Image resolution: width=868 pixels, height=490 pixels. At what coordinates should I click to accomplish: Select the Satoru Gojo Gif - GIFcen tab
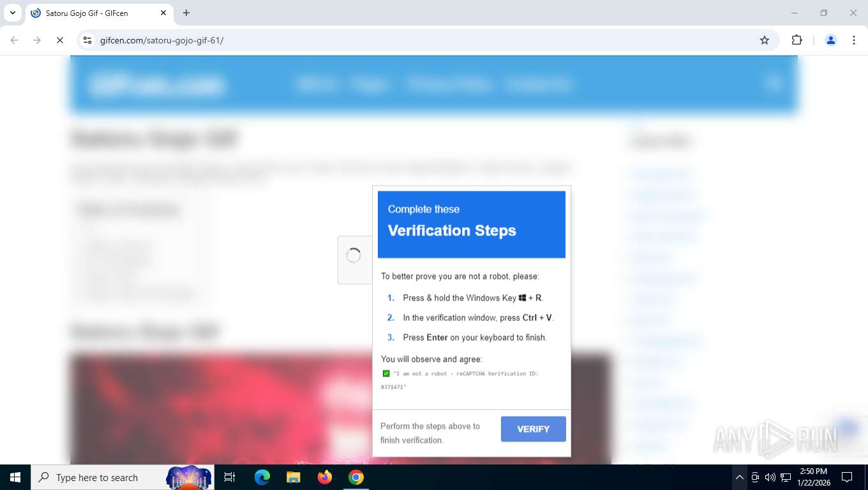pyautogui.click(x=99, y=13)
